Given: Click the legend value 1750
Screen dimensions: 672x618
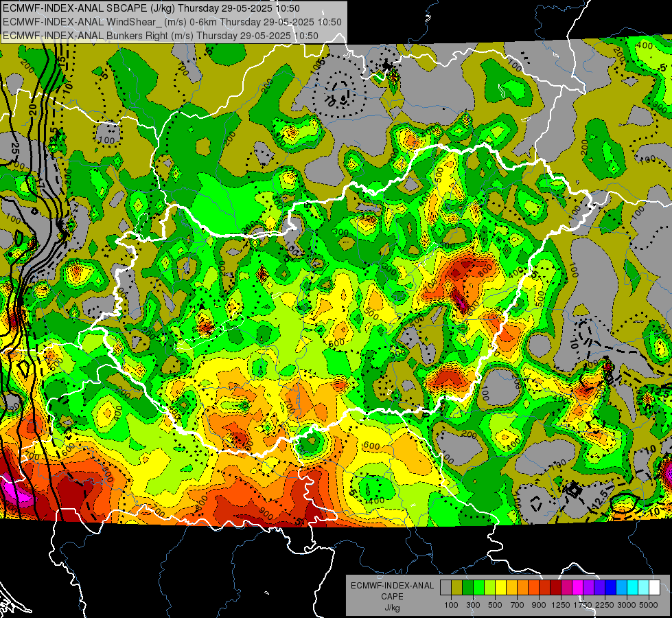Looking at the screenshot, I should pos(583,605).
